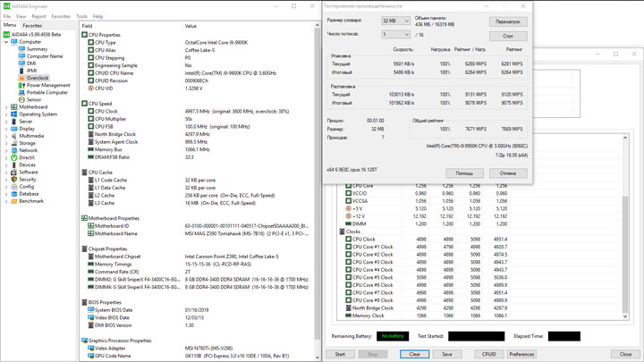The image size is (644, 362).
Task: Select the Security shield icon
Action: click(14, 180)
